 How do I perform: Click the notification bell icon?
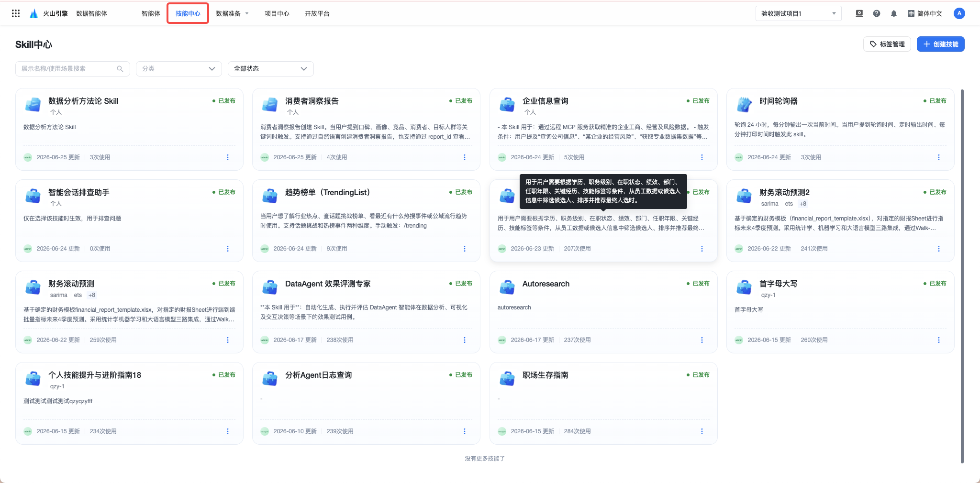tap(893, 13)
